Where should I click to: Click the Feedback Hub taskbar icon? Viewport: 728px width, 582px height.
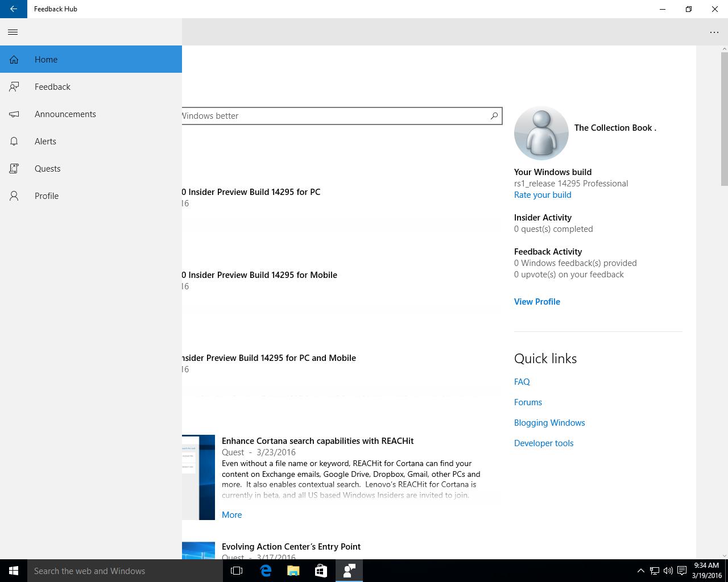349,571
